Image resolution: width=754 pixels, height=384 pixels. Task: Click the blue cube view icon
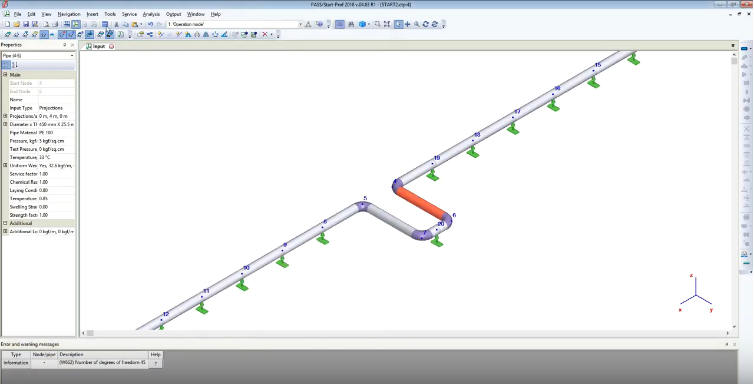pos(362,24)
